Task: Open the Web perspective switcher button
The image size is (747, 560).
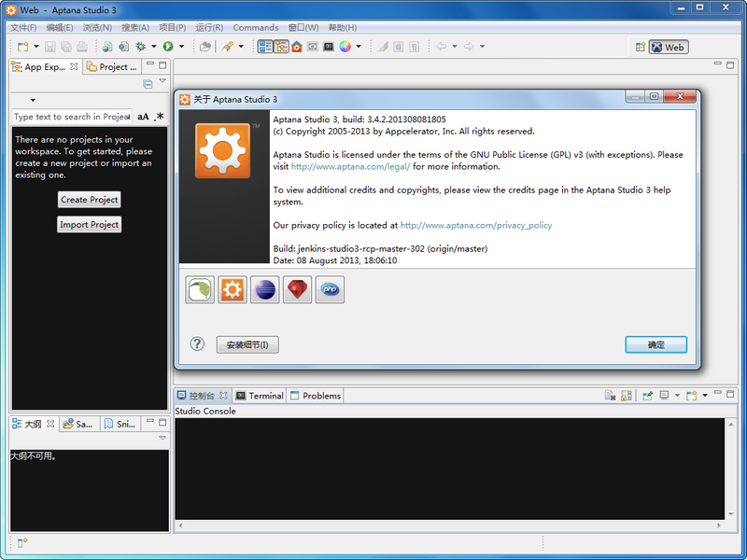Action: pyautogui.click(x=667, y=47)
